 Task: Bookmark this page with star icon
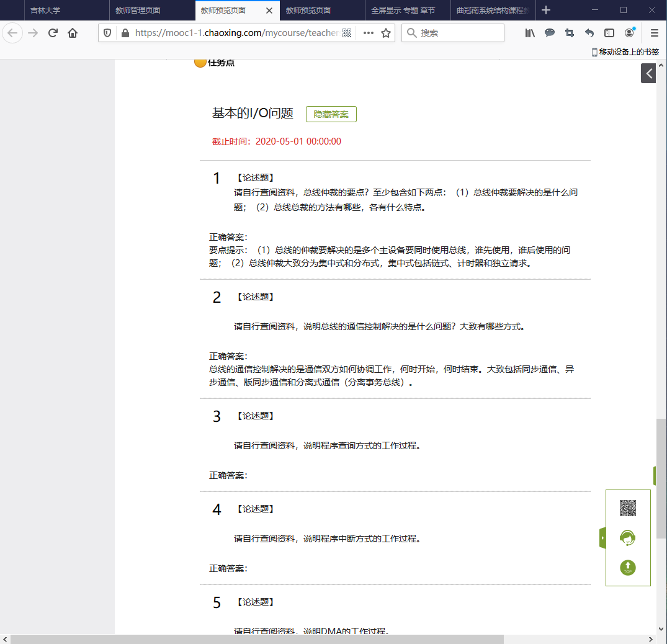point(386,33)
